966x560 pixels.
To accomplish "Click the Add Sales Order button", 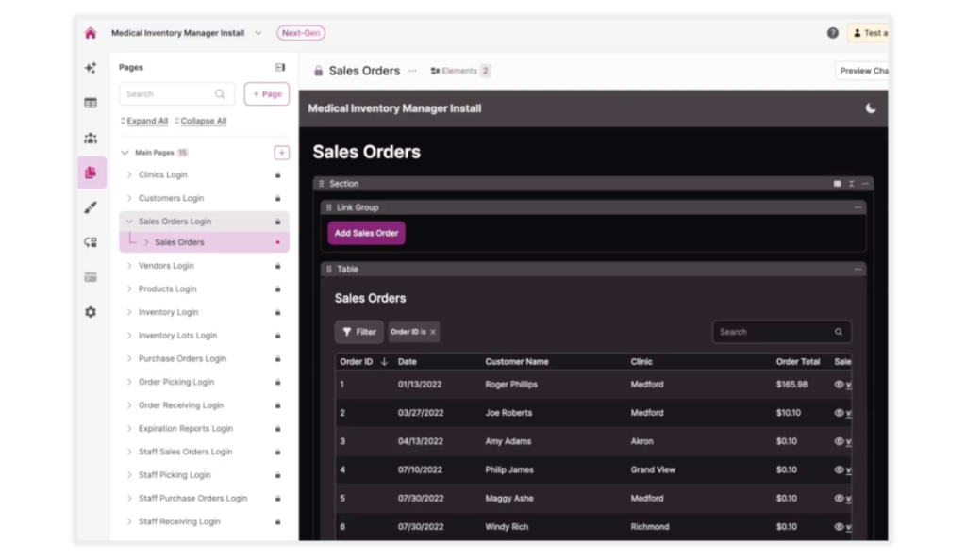I will tap(366, 232).
